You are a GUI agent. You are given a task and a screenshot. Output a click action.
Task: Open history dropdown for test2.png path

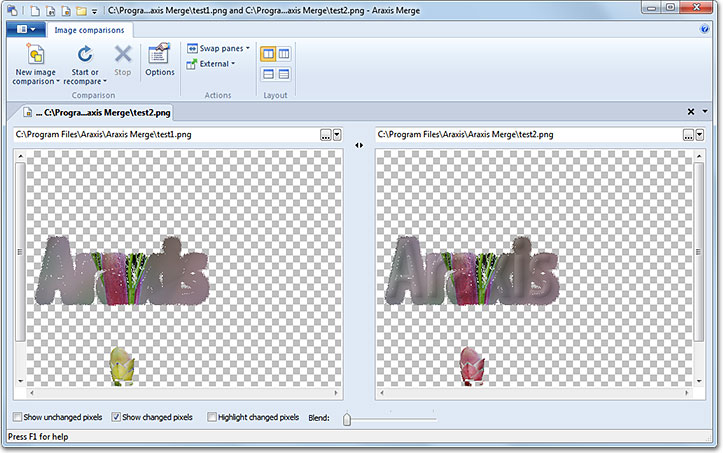click(699, 135)
